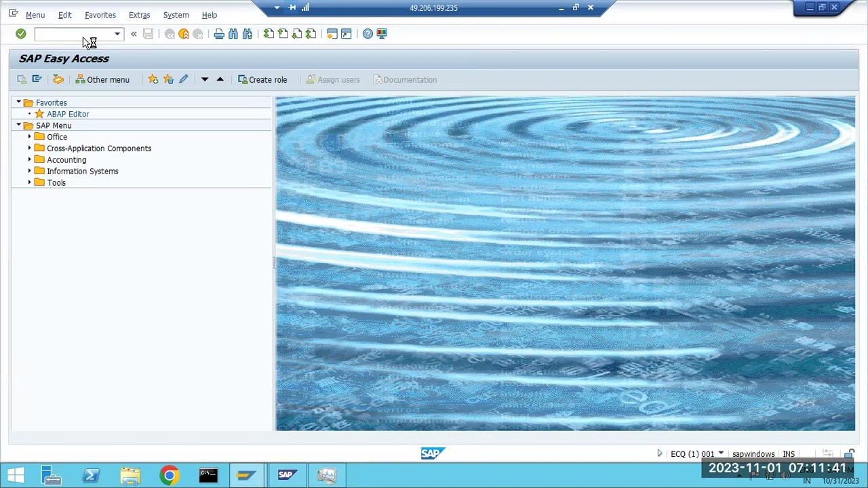Open the remote connection bar dropdown arrow
This screenshot has height=488, width=868.
point(277,8)
